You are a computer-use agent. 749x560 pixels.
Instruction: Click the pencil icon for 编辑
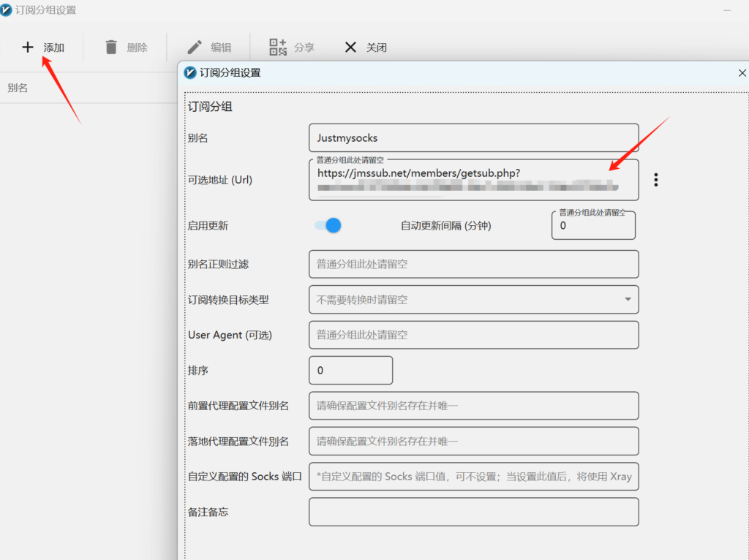coord(195,48)
